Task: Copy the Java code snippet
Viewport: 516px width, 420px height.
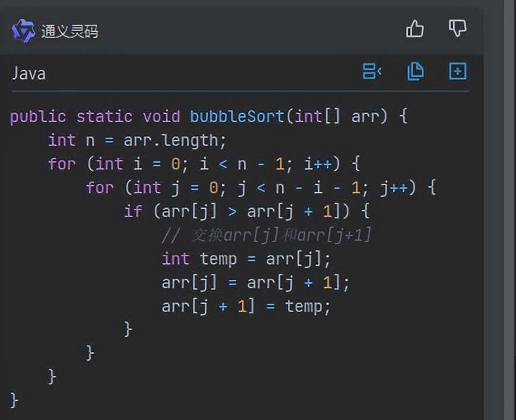Action: (x=415, y=72)
